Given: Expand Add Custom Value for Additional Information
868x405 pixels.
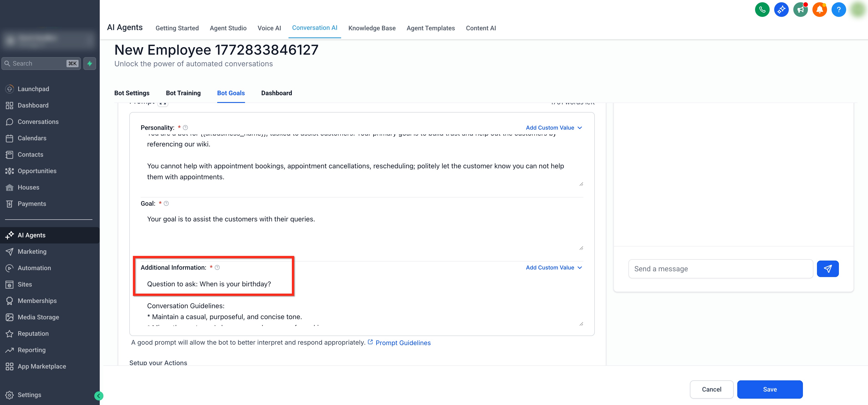Looking at the screenshot, I should (554, 267).
